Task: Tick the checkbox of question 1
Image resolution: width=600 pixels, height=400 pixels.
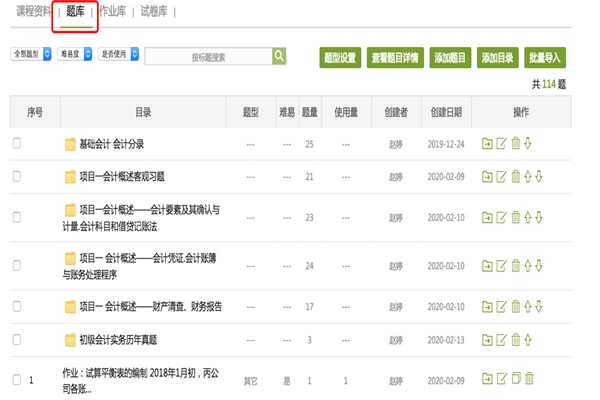Action: pos(16,379)
